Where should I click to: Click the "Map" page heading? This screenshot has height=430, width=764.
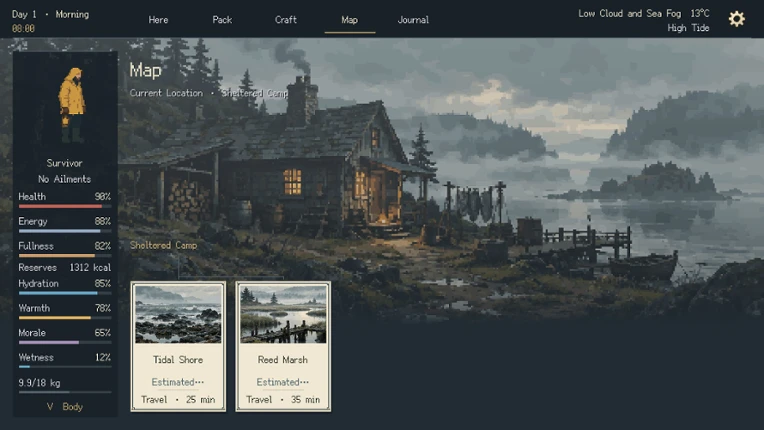click(145, 71)
